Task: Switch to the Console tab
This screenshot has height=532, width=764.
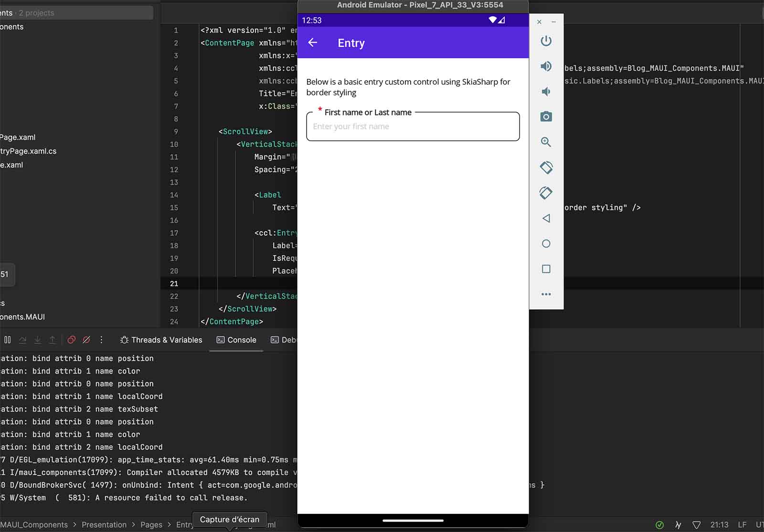Action: (x=236, y=340)
